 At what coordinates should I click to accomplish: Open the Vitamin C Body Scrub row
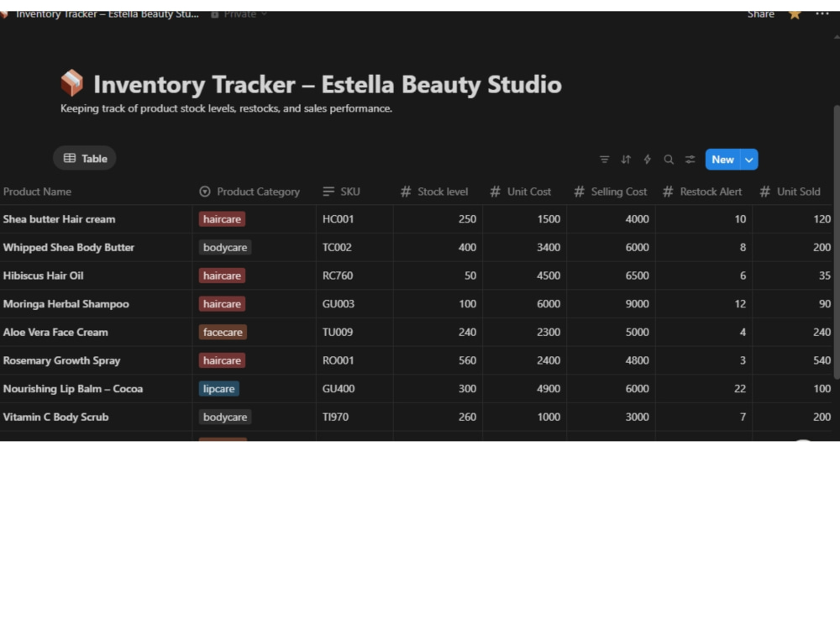(x=55, y=417)
